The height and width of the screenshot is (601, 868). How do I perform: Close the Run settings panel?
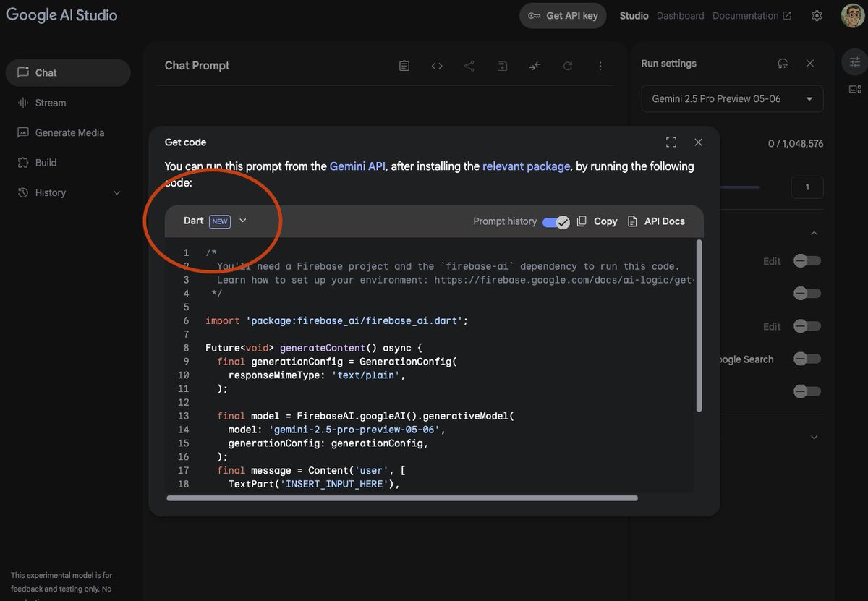(x=810, y=64)
